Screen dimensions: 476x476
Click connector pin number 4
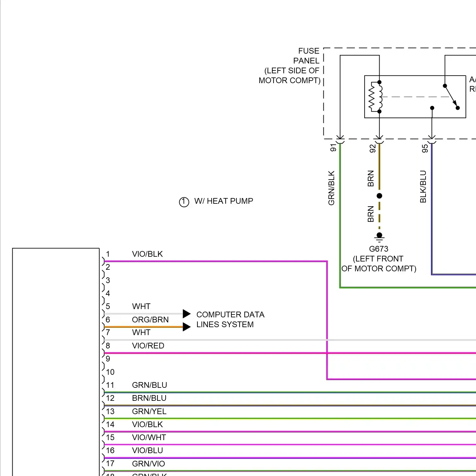click(108, 293)
